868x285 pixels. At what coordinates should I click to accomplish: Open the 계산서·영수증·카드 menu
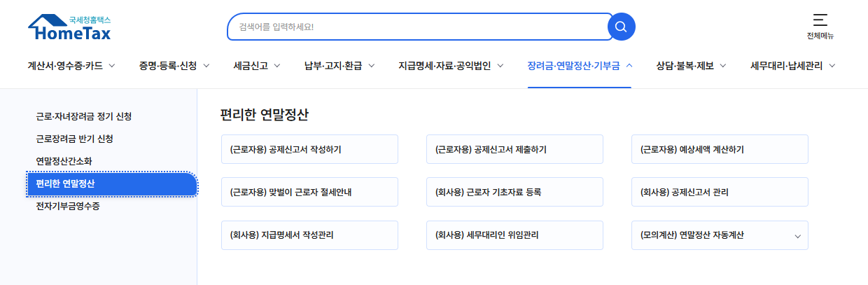65,66
